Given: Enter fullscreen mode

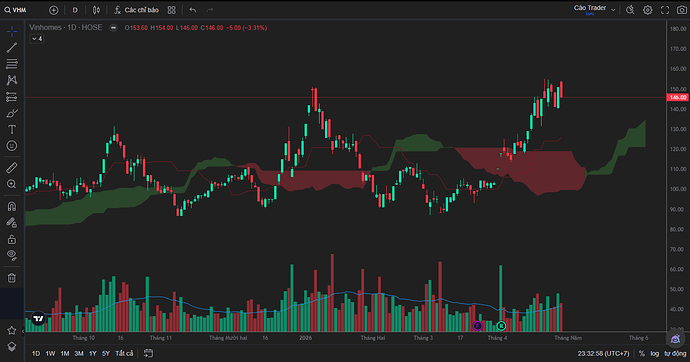Looking at the screenshot, I should pyautogui.click(x=665, y=10).
